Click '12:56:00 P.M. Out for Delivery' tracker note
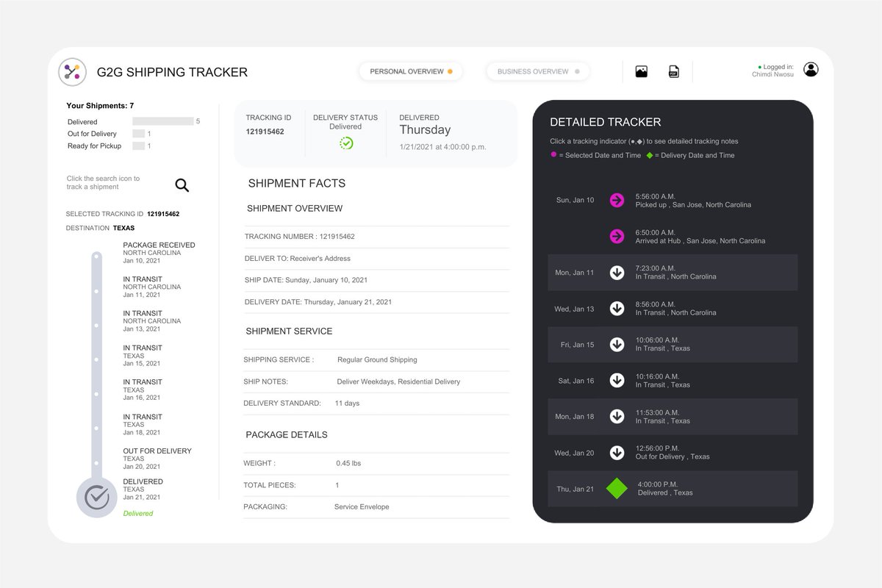Image resolution: width=882 pixels, height=588 pixels. coord(673,452)
